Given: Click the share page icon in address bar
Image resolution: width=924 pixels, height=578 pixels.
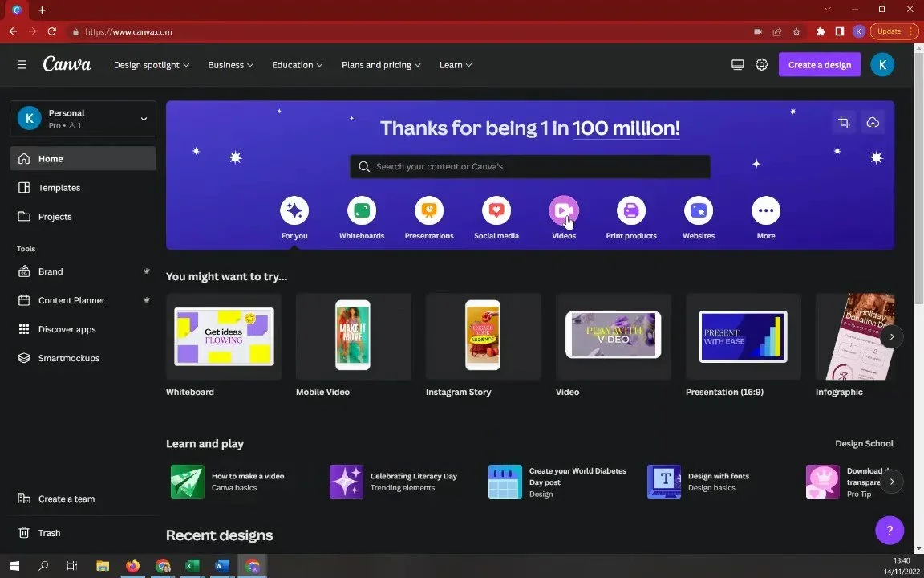Looking at the screenshot, I should pos(777,32).
